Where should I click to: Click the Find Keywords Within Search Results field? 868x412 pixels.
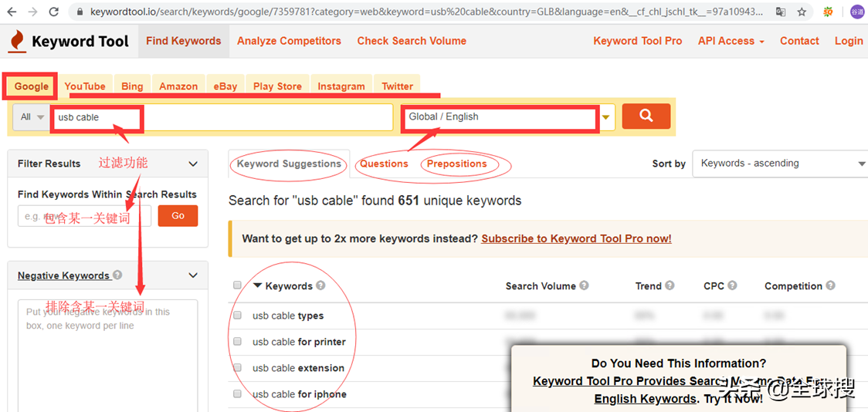pos(85,216)
